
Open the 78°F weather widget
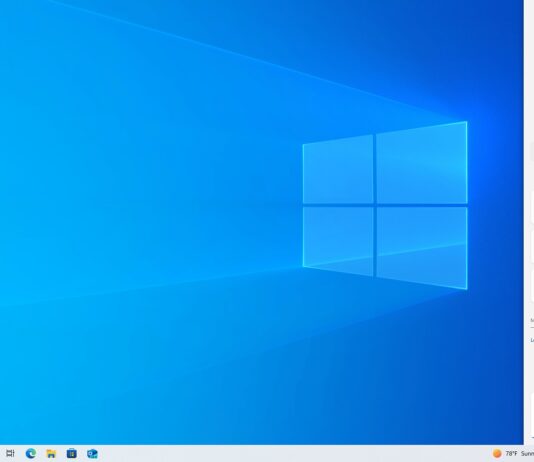513,453
